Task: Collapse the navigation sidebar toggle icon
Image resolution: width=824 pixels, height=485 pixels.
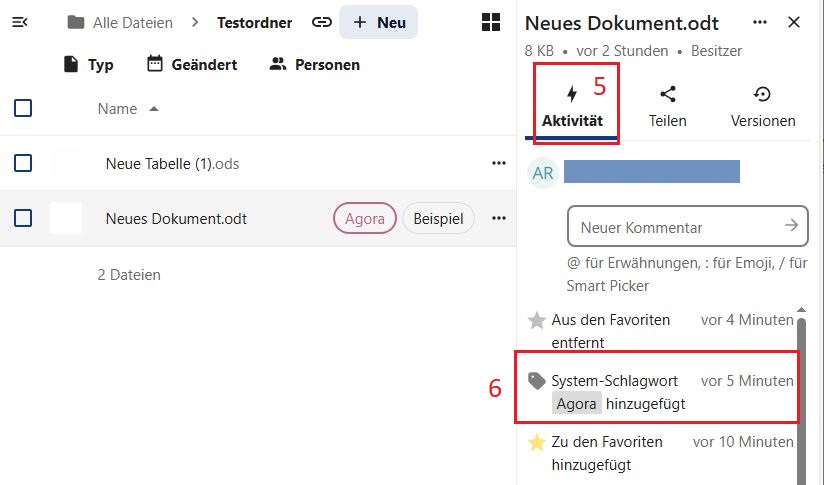Action: coord(19,22)
